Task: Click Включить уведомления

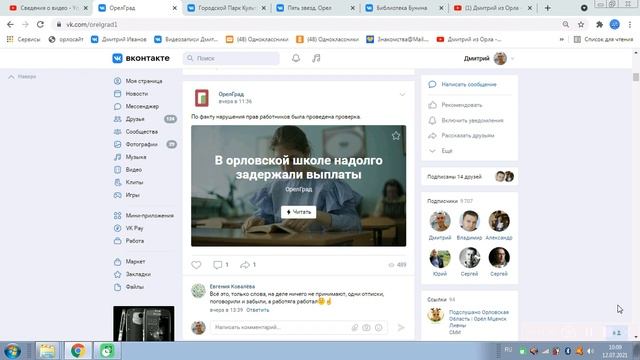Action: point(472,120)
